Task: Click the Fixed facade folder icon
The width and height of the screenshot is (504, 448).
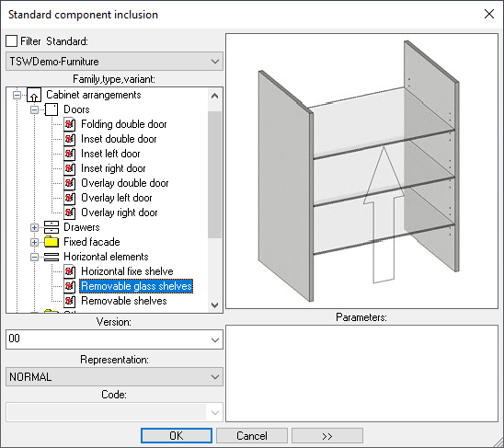Action: coord(52,242)
